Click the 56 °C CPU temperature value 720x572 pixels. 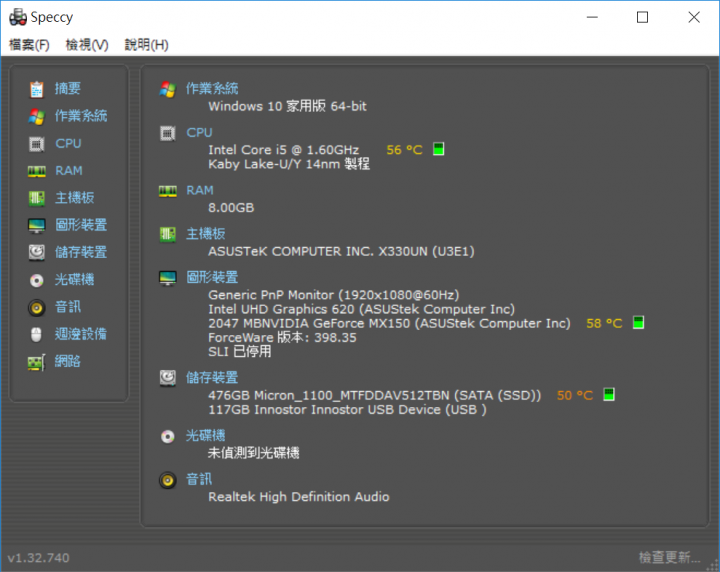click(x=404, y=150)
